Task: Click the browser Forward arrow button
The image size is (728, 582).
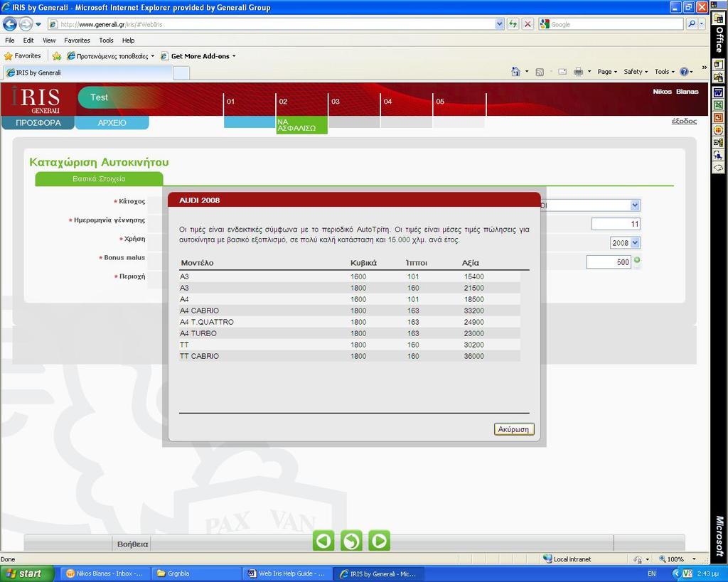Action: click(26, 23)
